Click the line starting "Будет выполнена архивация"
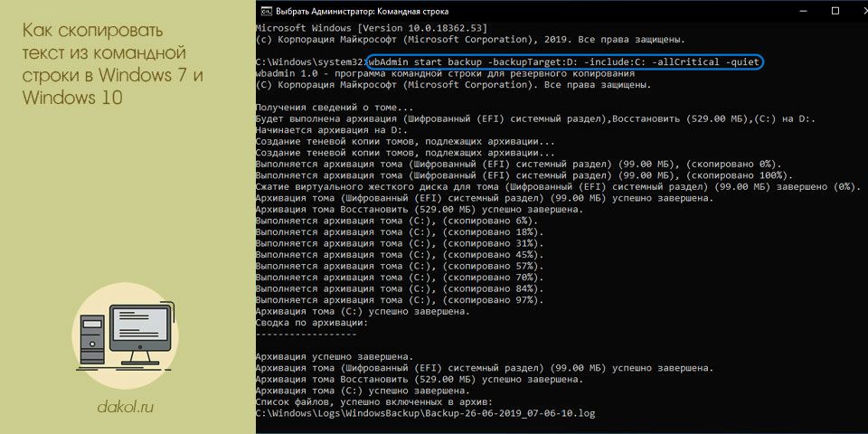 tap(535, 119)
